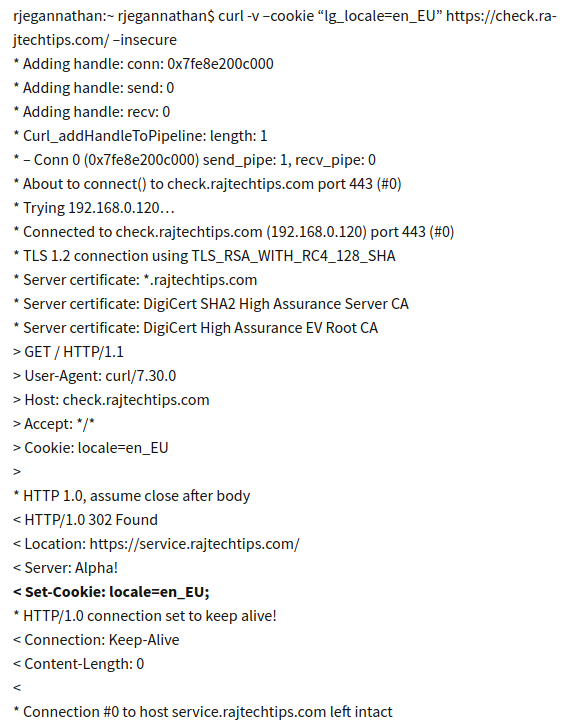Click the TLS_RSA_WITH_RC4_128_SHA cipher text
This screenshot has width=574, height=728.
[294, 256]
